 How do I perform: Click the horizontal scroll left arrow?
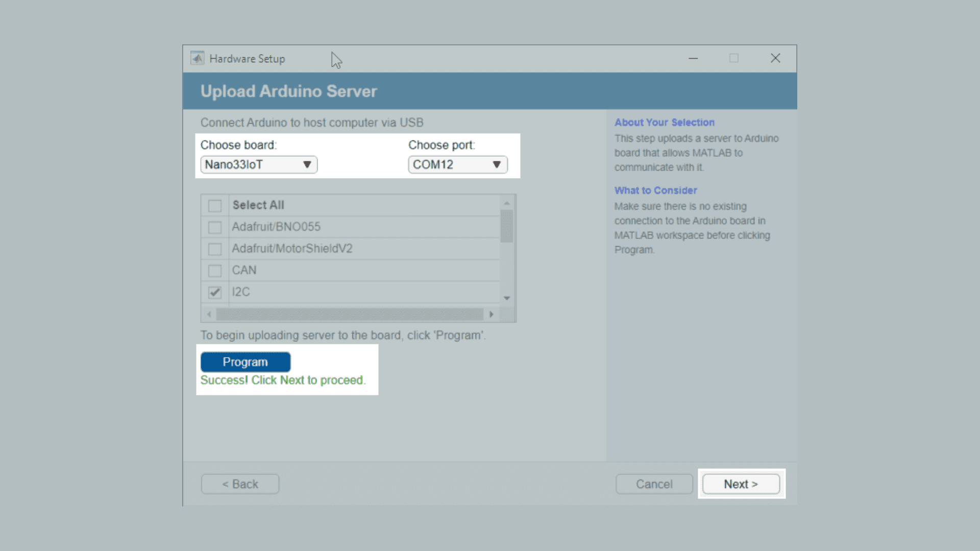click(209, 314)
